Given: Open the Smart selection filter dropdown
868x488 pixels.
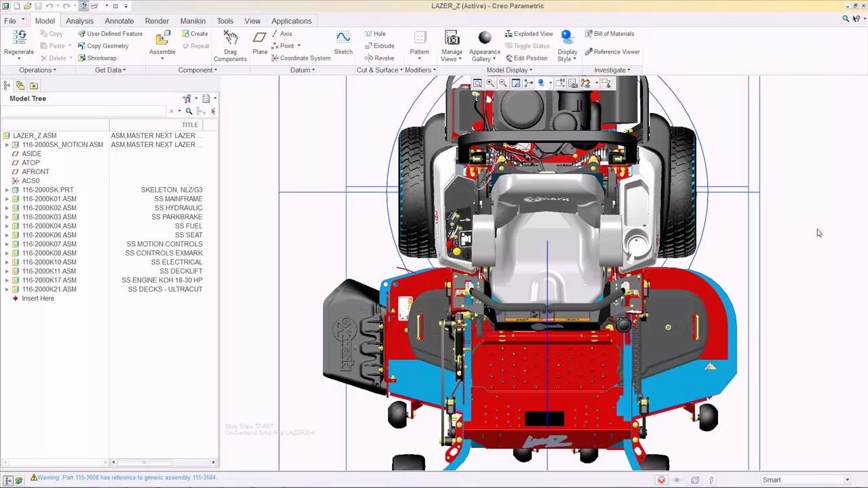Looking at the screenshot, I should click(848, 480).
